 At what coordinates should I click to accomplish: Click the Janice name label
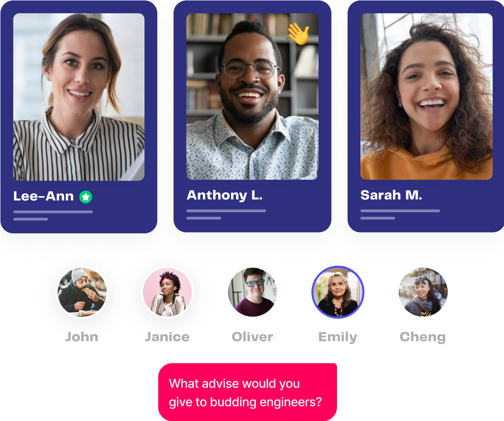tap(167, 337)
